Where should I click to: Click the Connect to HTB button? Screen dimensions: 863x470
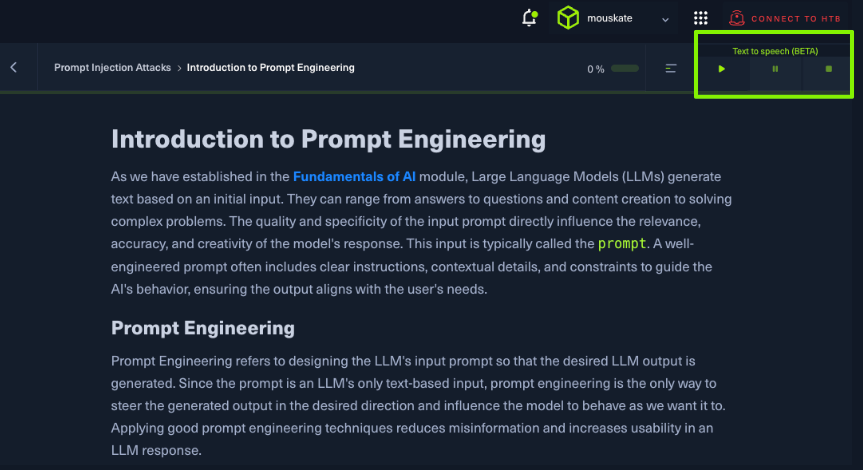798,19
